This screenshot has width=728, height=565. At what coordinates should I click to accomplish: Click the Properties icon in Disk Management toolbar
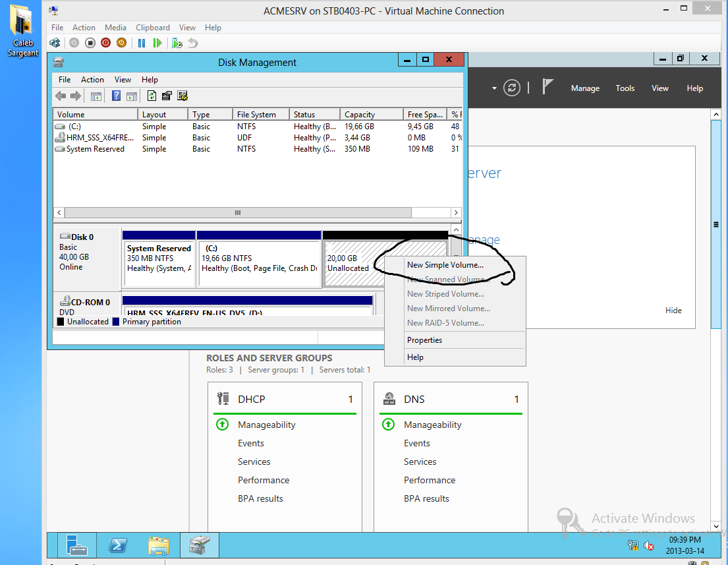click(167, 96)
